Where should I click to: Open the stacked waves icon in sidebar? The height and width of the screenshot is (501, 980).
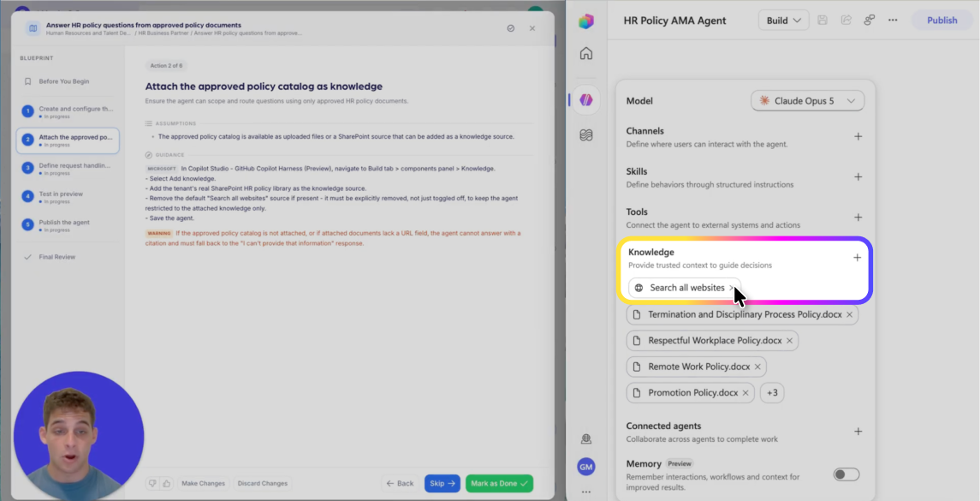(x=585, y=135)
